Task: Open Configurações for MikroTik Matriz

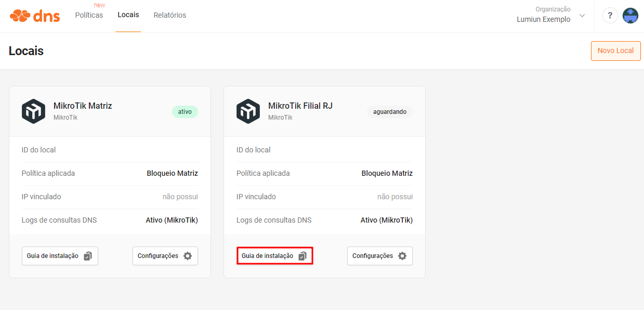Action: [x=165, y=256]
